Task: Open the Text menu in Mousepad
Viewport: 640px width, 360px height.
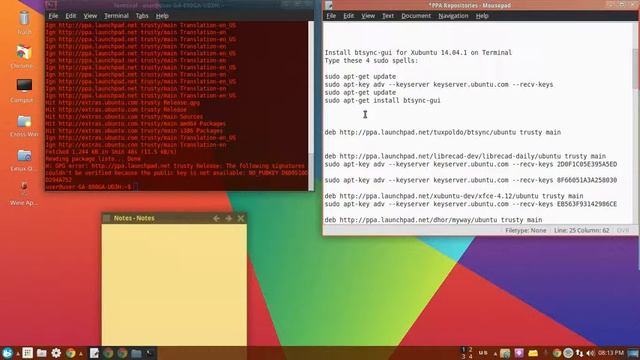Action: pyautogui.click(x=388, y=16)
